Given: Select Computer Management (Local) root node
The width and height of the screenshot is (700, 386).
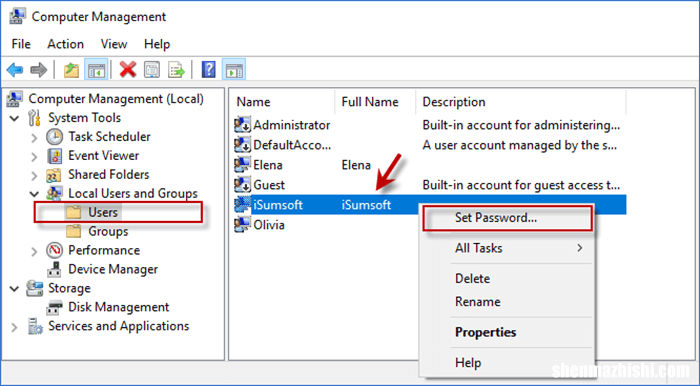Looking at the screenshot, I should tap(116, 99).
